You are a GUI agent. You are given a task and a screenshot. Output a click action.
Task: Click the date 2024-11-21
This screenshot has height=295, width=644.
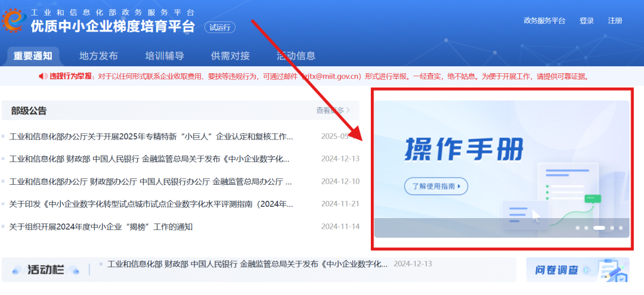[340, 204]
